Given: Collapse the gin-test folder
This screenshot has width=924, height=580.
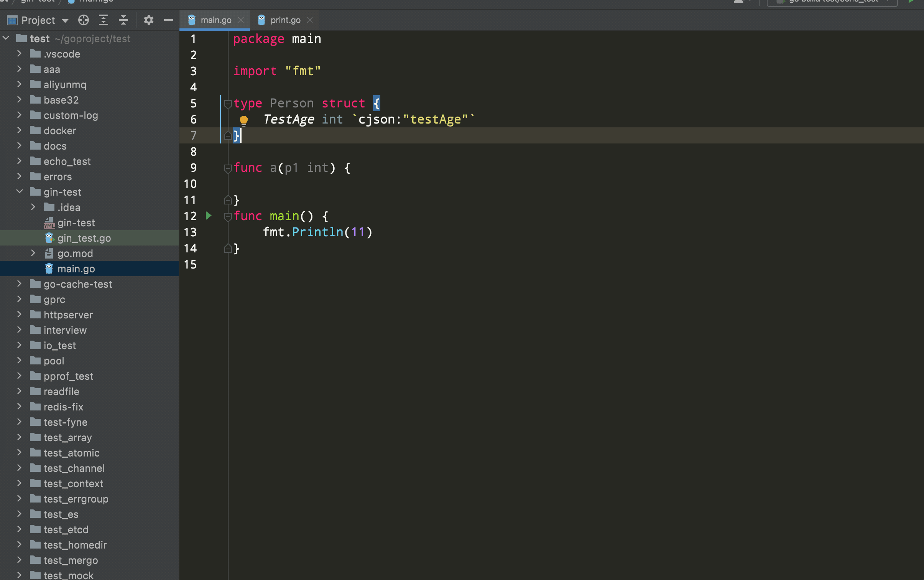Looking at the screenshot, I should (20, 191).
